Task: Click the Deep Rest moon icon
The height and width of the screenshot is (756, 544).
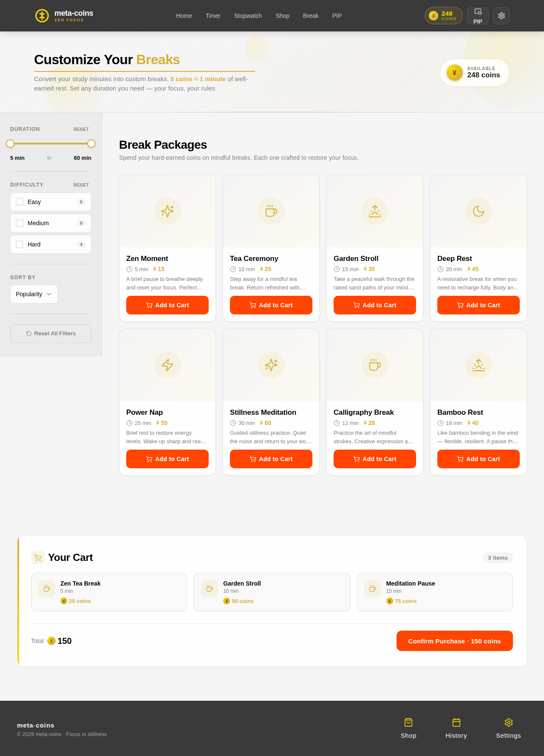Action: (x=479, y=211)
